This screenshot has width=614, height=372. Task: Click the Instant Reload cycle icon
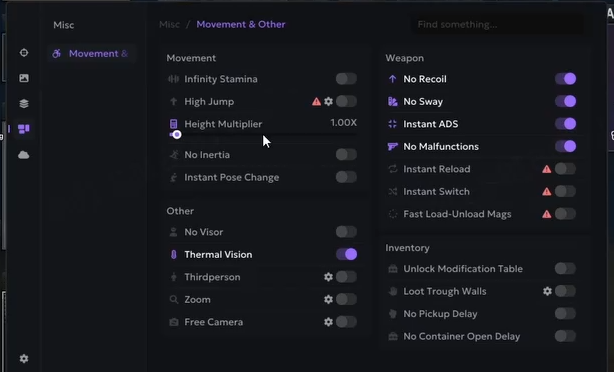[x=392, y=169]
